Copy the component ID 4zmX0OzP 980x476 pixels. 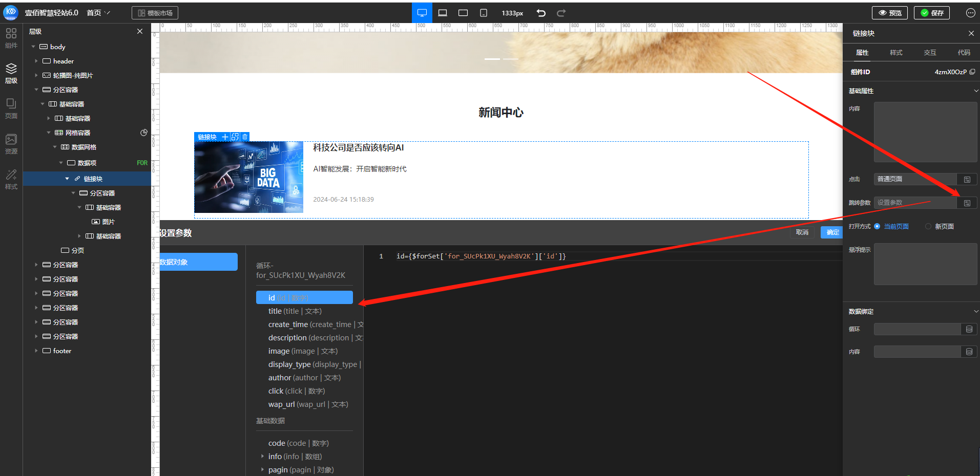click(972, 72)
